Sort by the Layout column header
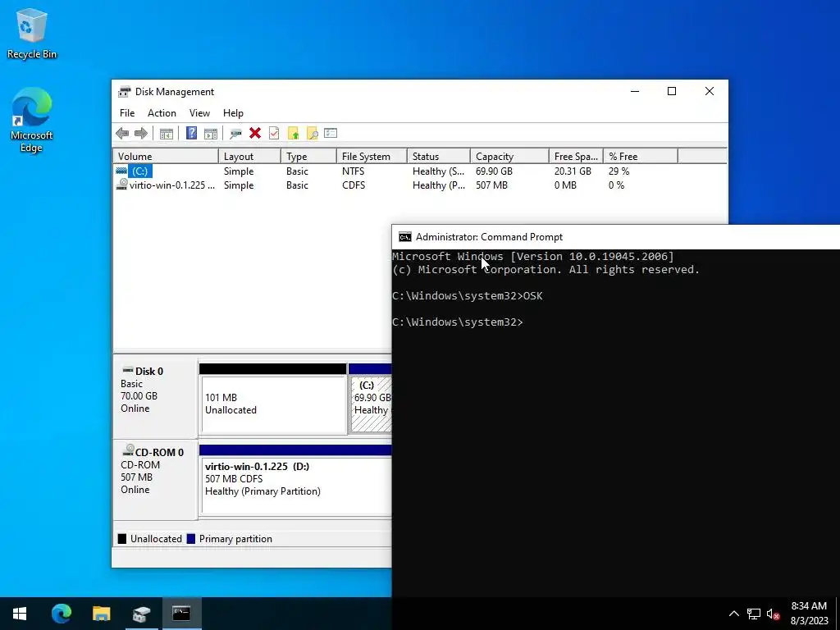The image size is (840, 630). tap(249, 157)
